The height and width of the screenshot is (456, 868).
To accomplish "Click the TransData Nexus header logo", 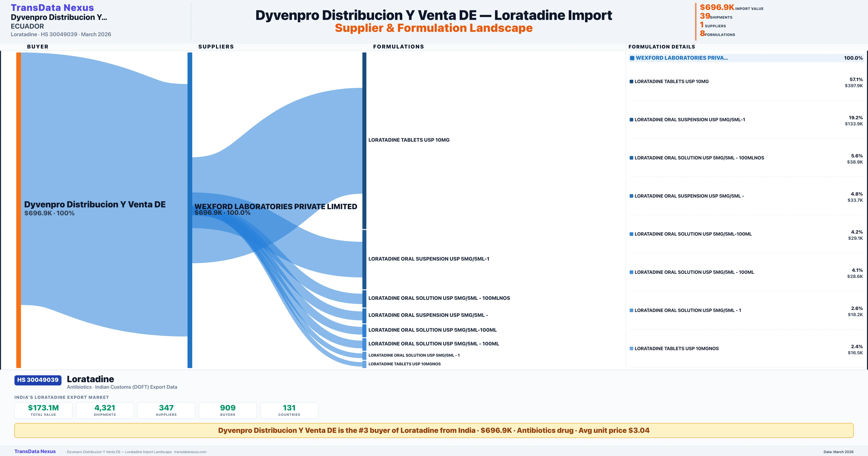I will [52, 7].
